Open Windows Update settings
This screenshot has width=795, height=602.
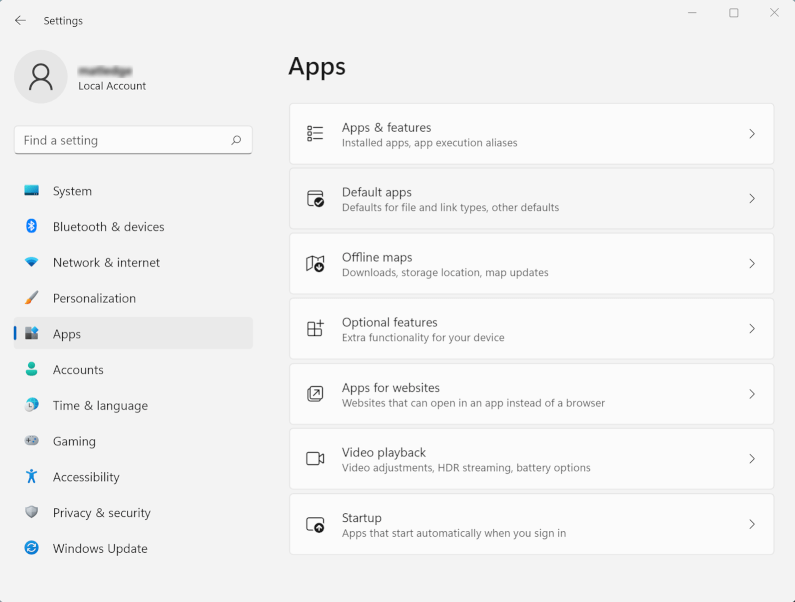point(133,548)
